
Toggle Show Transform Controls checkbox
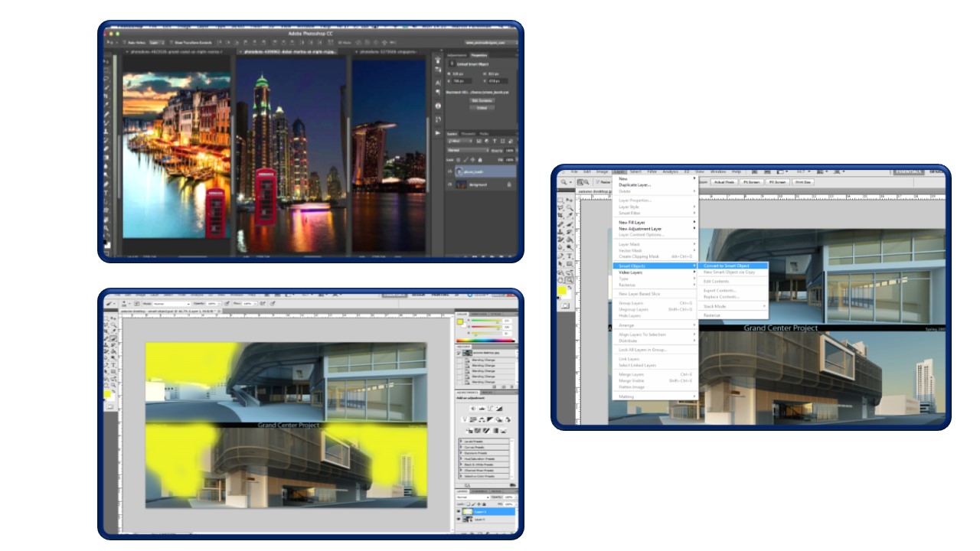click(x=171, y=43)
